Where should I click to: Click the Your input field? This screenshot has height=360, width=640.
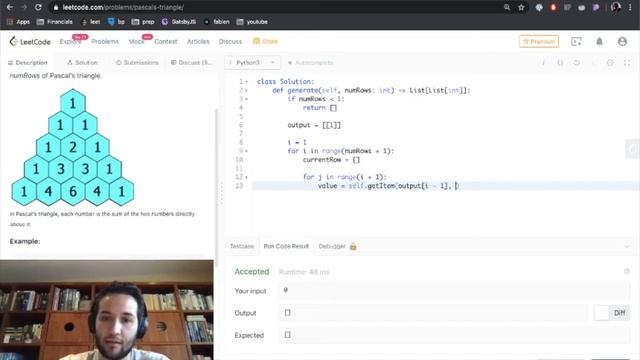point(454,290)
